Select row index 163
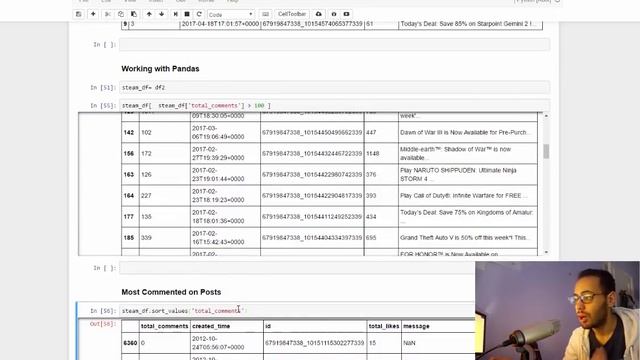Image resolution: width=640 pixels, height=360 pixels. (129, 174)
